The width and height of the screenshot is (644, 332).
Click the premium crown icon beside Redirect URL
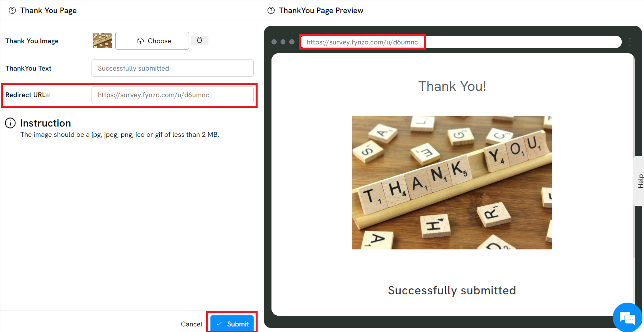[48, 95]
